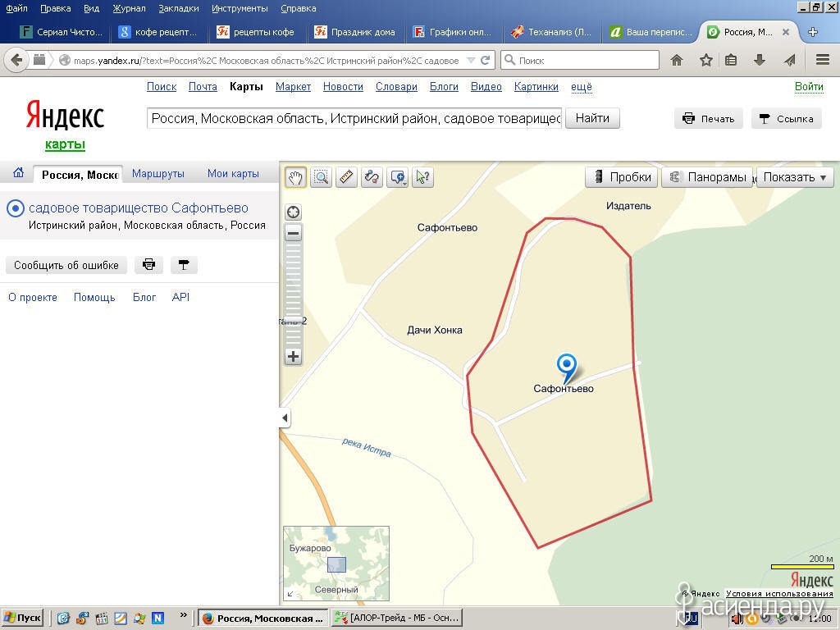The height and width of the screenshot is (630, 840).
Task: Click the Ссылка link button
Action: [x=786, y=118]
